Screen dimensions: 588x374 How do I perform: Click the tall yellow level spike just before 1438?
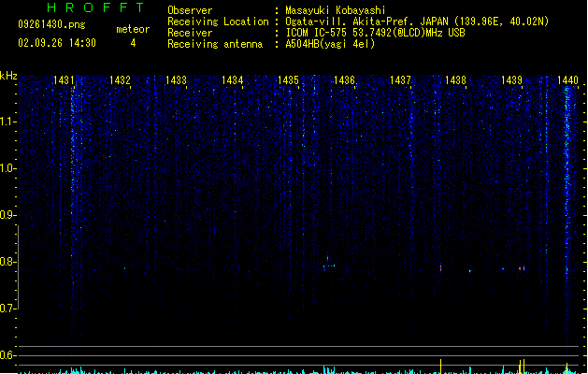440,367
